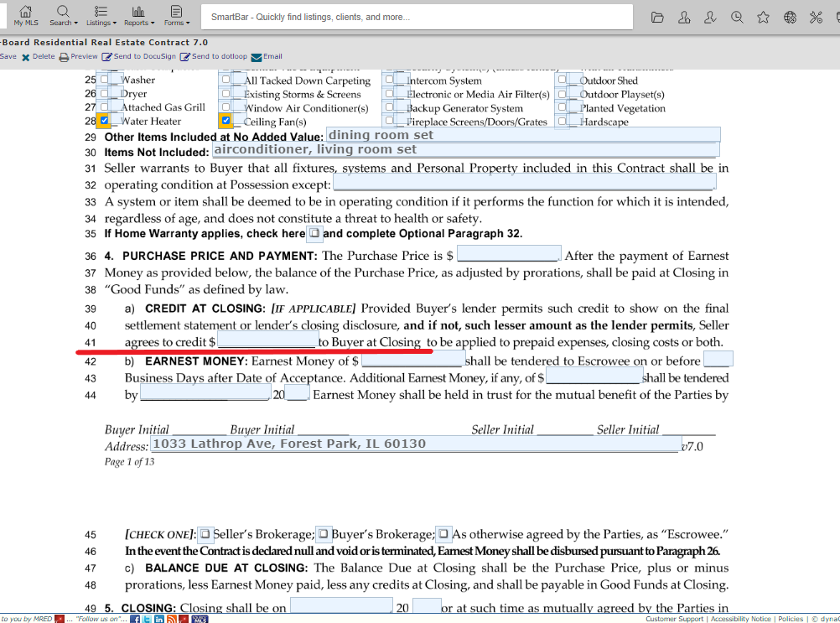Click the Purchase Price input field
The height and width of the screenshot is (623, 840).
(x=509, y=255)
